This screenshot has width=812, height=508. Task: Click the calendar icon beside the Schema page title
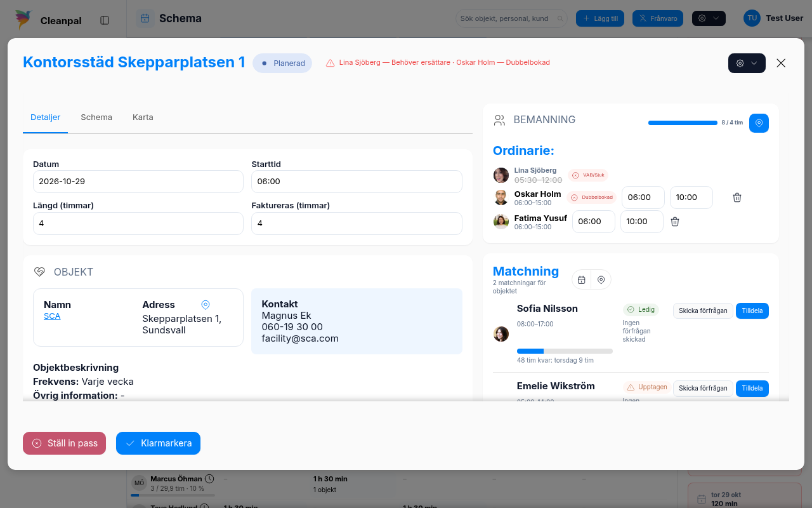(145, 18)
